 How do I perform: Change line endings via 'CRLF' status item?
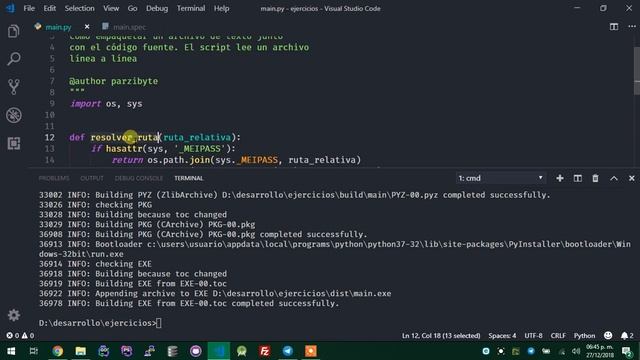tap(558, 336)
